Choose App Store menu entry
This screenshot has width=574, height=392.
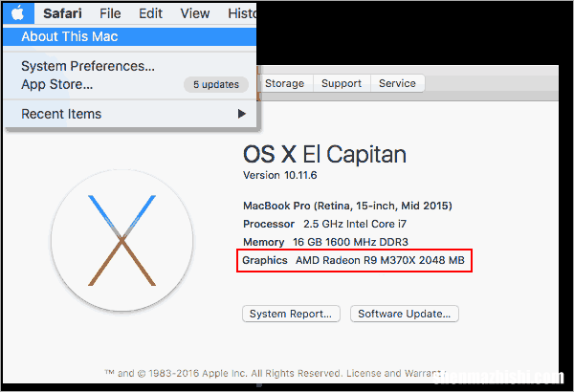pyautogui.click(x=57, y=84)
